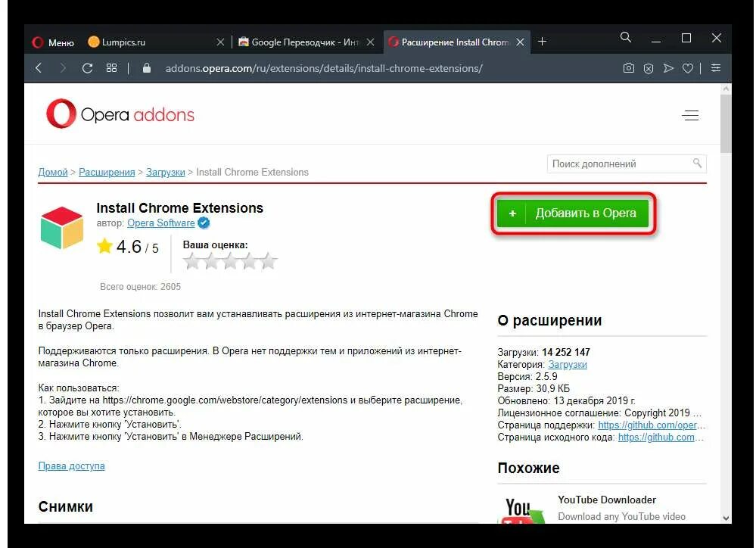Go forward with the forward arrow
The height and width of the screenshot is (548, 756).
tap(63, 68)
